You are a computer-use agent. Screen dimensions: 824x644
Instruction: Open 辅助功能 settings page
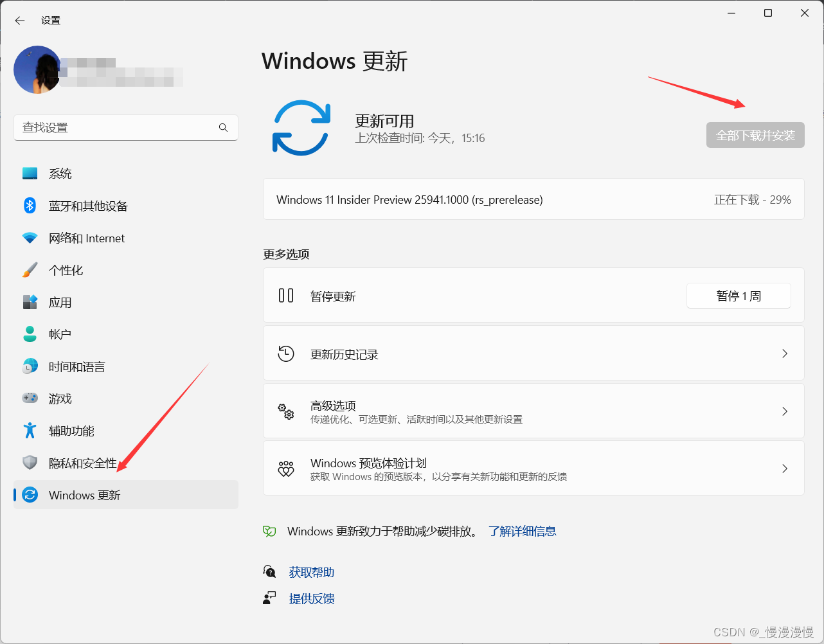pyautogui.click(x=126, y=431)
